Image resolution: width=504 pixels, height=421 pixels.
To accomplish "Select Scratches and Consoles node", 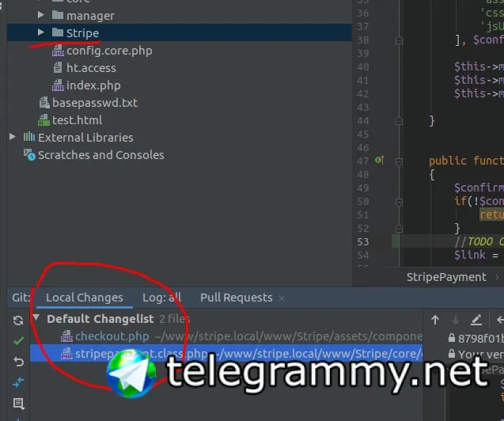I will (x=101, y=155).
